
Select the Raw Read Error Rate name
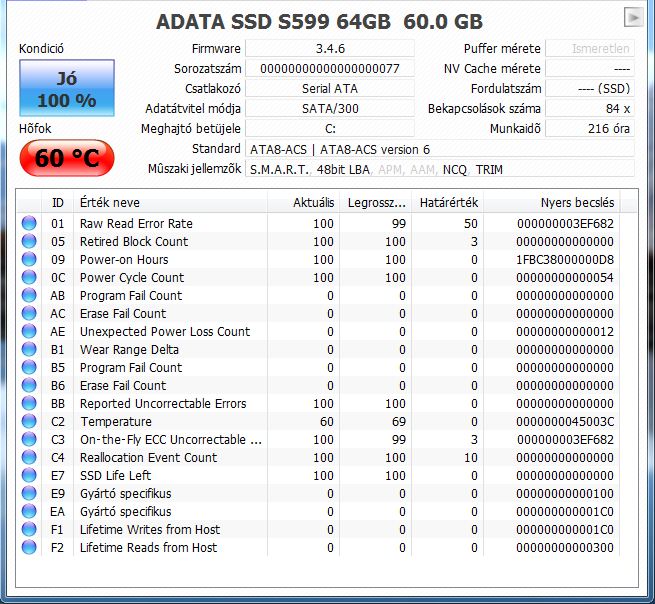coord(136,223)
